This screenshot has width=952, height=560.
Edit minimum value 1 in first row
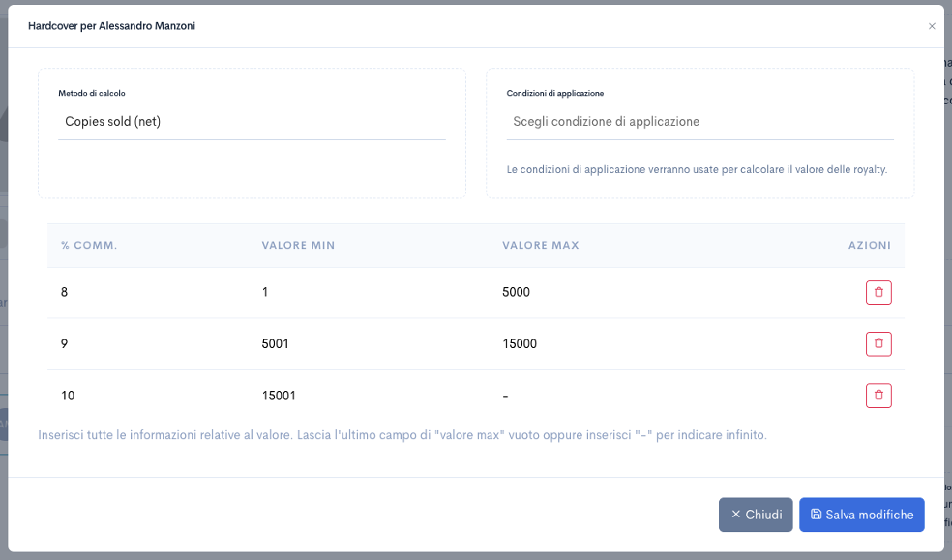[x=265, y=292]
